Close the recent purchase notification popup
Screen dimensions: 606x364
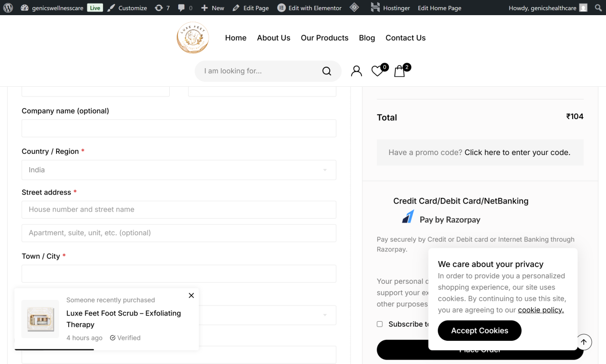coord(191,295)
